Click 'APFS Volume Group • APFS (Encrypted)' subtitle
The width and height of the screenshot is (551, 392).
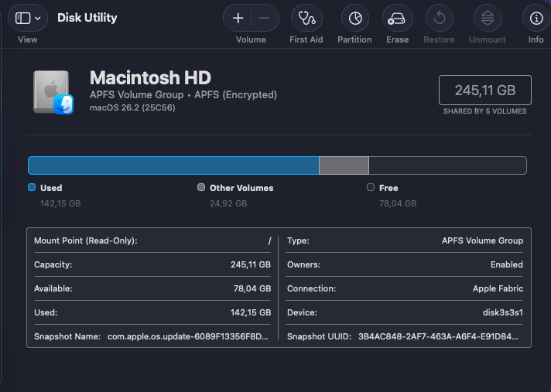point(183,95)
